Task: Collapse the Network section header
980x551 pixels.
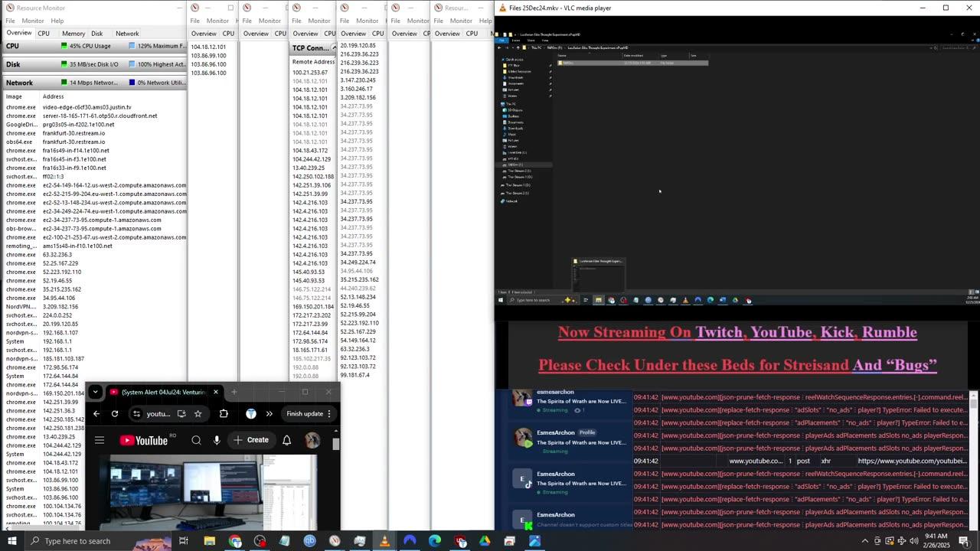Action: (94, 83)
